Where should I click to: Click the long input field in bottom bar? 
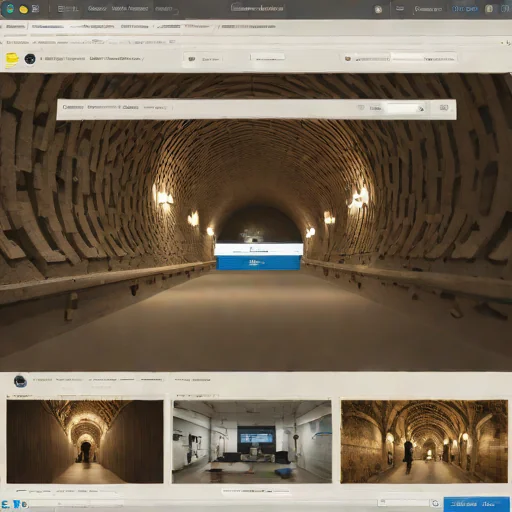pyautogui.click(x=76, y=504)
